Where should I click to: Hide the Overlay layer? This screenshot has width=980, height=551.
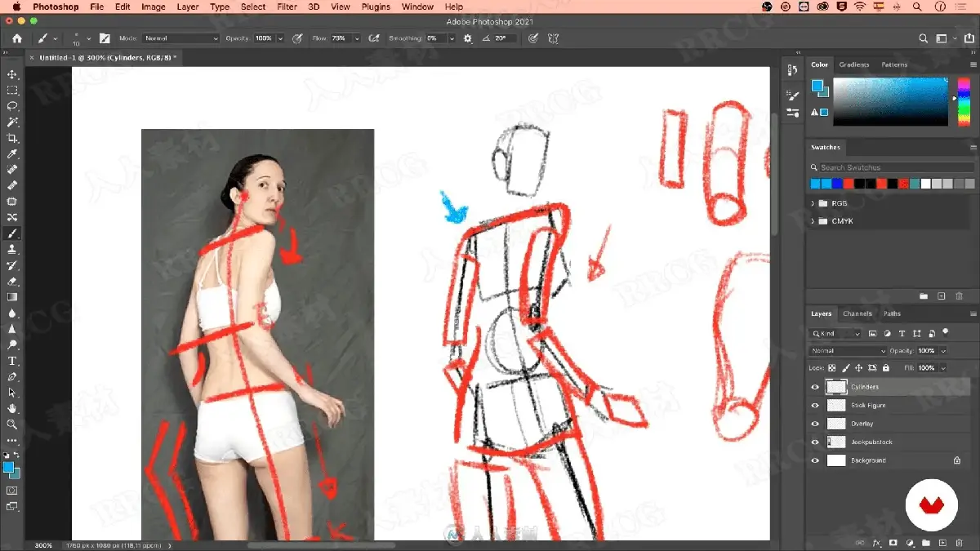(x=814, y=424)
